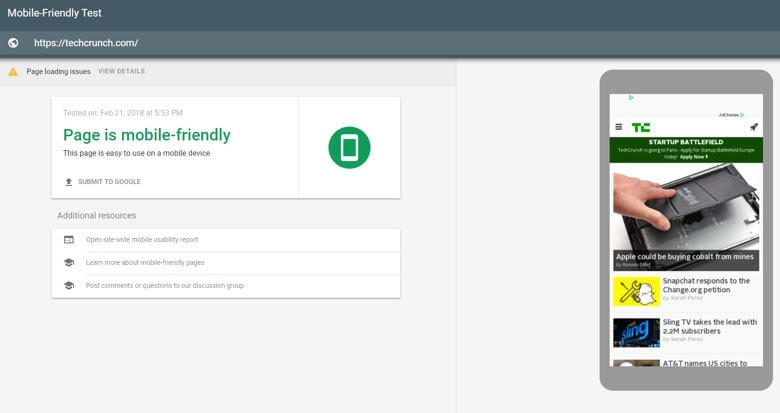The image size is (780, 413).
Task: Open View Details for page loading issues
Action: 121,71
